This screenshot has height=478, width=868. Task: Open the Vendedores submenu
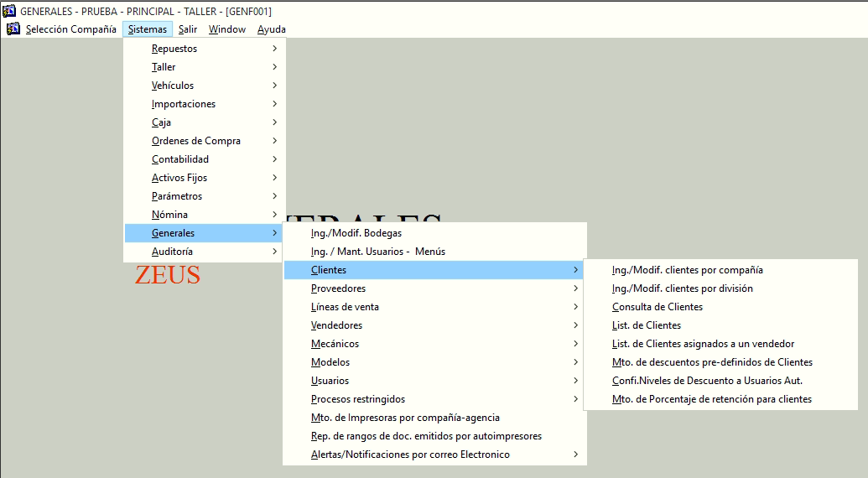point(336,325)
